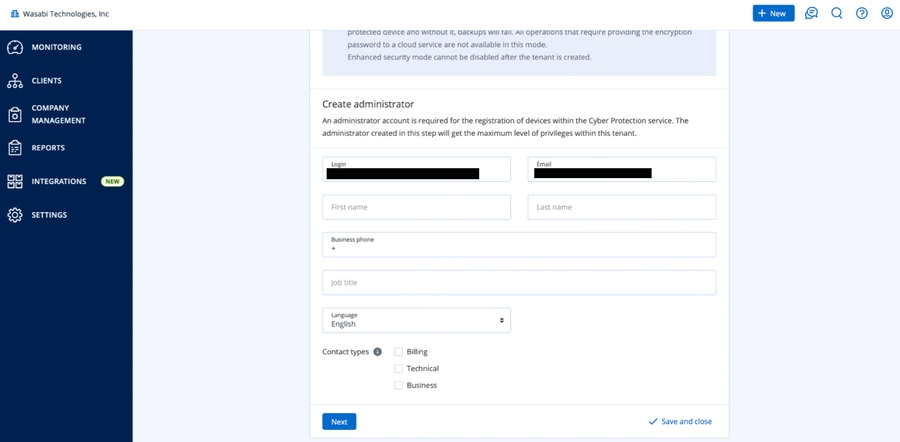This screenshot has height=442, width=900.
Task: Click the Clients hierarchy icon
Action: click(14, 81)
